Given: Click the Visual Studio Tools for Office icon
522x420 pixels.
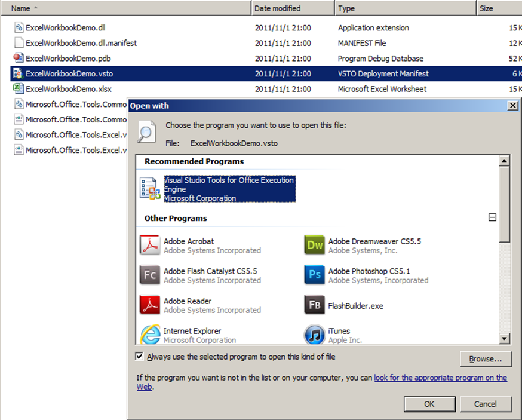Looking at the screenshot, I should pyautogui.click(x=150, y=189).
